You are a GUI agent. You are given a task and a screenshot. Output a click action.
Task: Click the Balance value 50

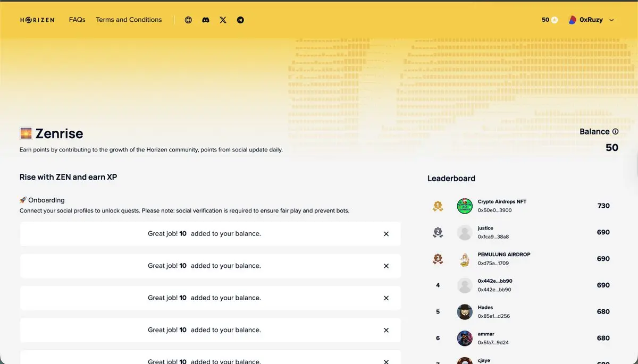tap(612, 148)
